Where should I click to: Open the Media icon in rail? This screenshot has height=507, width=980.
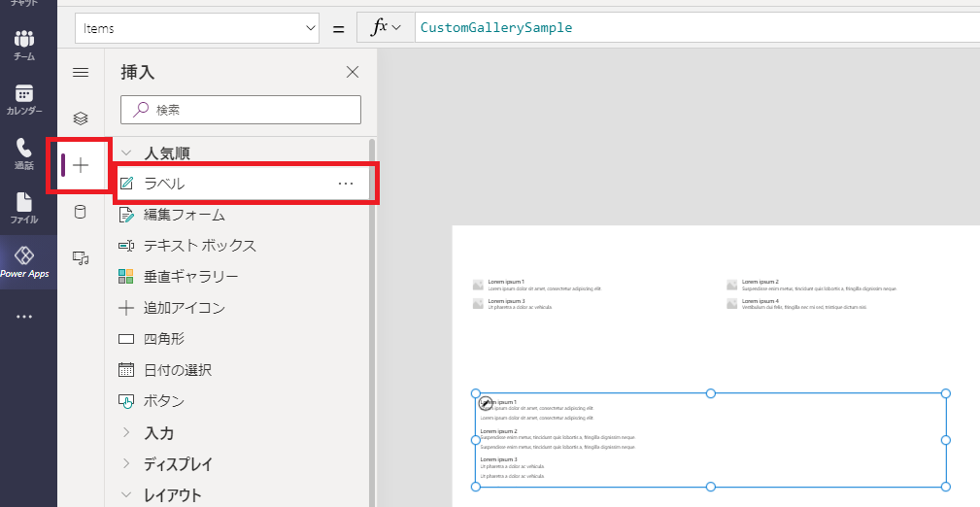[x=81, y=257]
